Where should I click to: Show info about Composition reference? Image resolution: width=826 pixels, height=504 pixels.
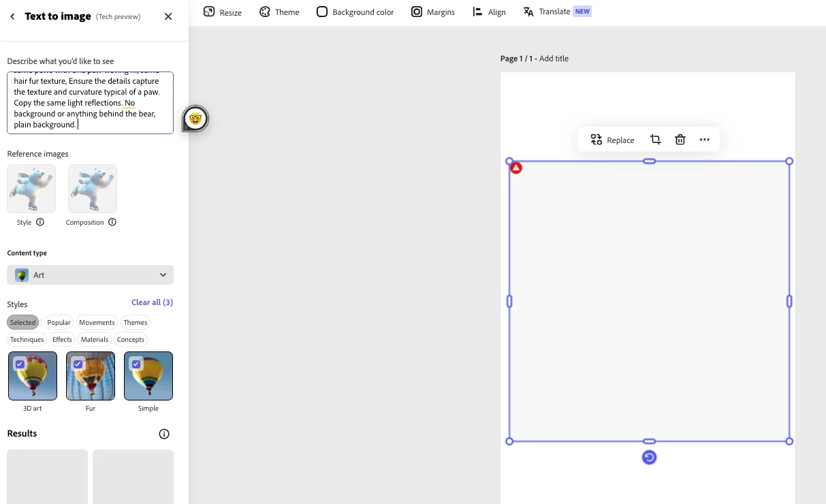112,222
